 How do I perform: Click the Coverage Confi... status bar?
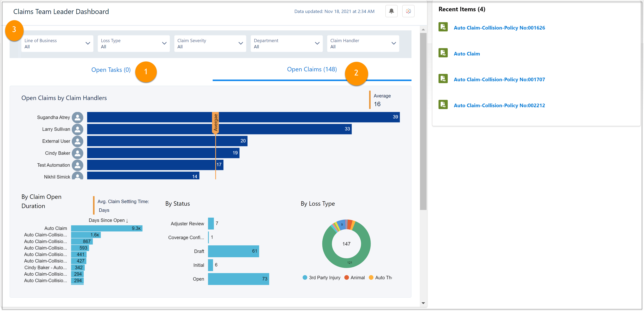click(209, 237)
